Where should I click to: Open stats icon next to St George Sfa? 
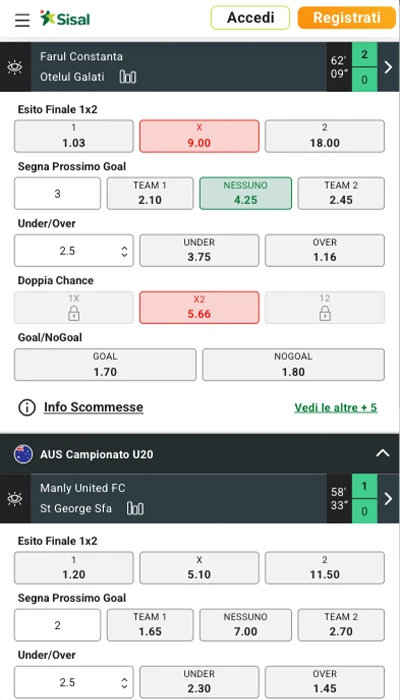click(x=135, y=508)
